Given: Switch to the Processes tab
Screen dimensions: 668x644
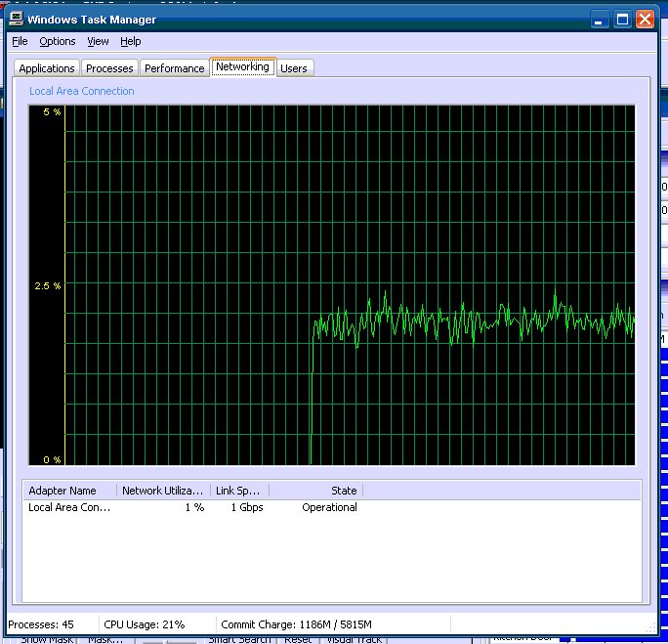Looking at the screenshot, I should (x=109, y=68).
